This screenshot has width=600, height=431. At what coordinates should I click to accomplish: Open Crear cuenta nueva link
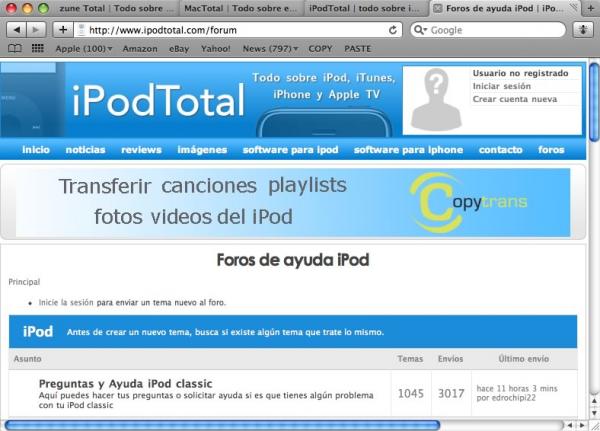pos(515,99)
